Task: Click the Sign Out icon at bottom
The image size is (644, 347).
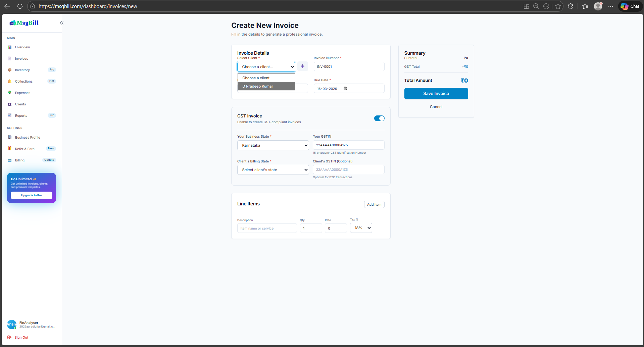Action: coord(10,337)
